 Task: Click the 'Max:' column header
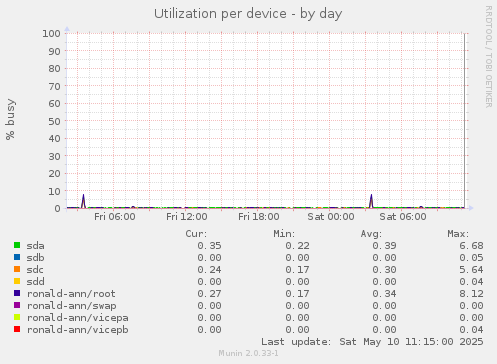click(x=458, y=234)
